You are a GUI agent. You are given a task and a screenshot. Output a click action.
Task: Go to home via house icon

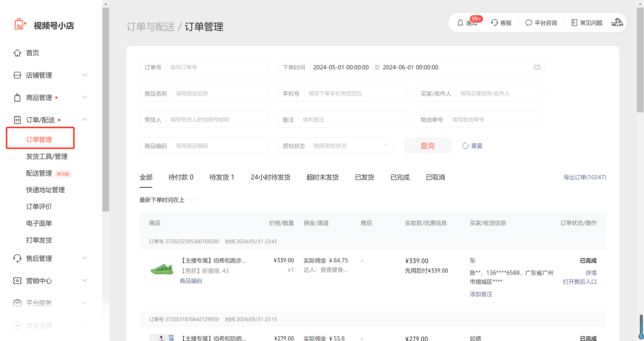click(17, 53)
